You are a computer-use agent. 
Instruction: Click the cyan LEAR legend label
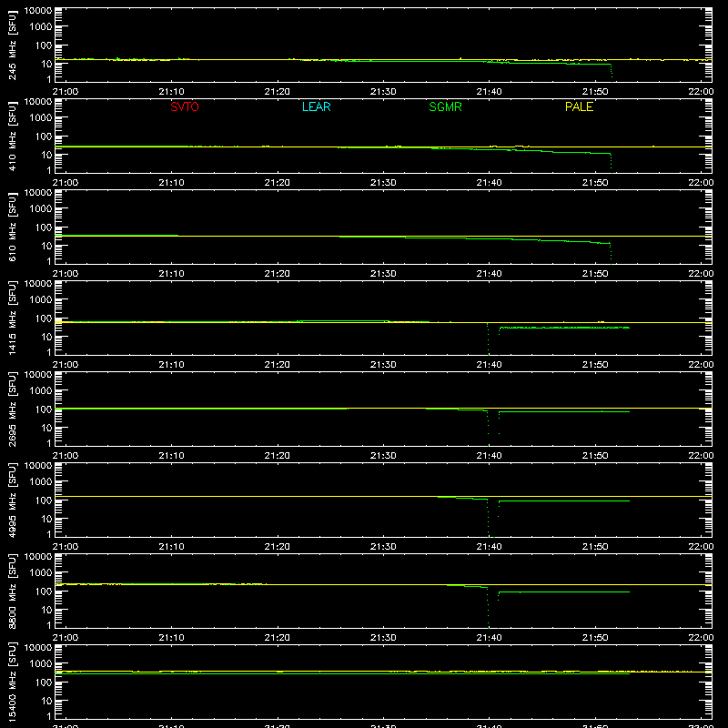(316, 106)
